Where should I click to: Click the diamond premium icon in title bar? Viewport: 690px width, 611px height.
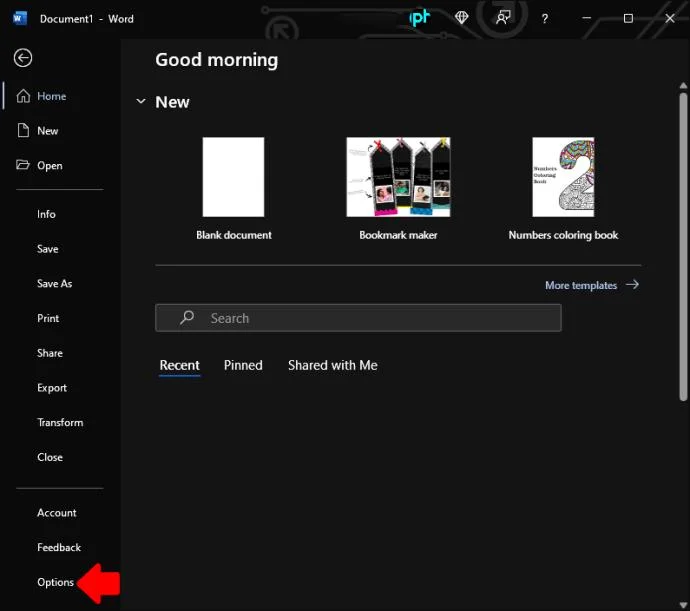pos(461,18)
